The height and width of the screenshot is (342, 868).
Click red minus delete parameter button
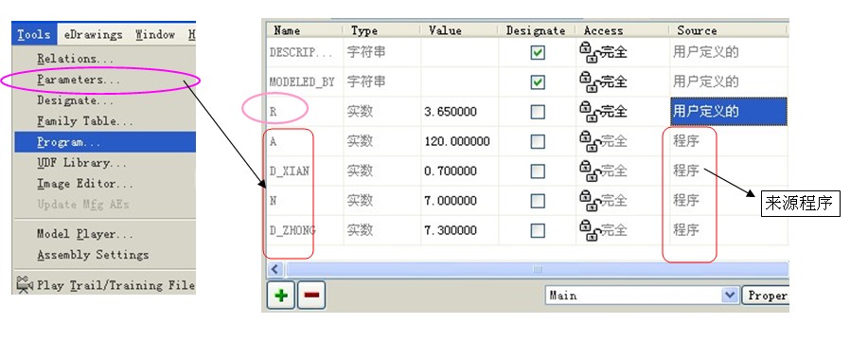tap(311, 295)
